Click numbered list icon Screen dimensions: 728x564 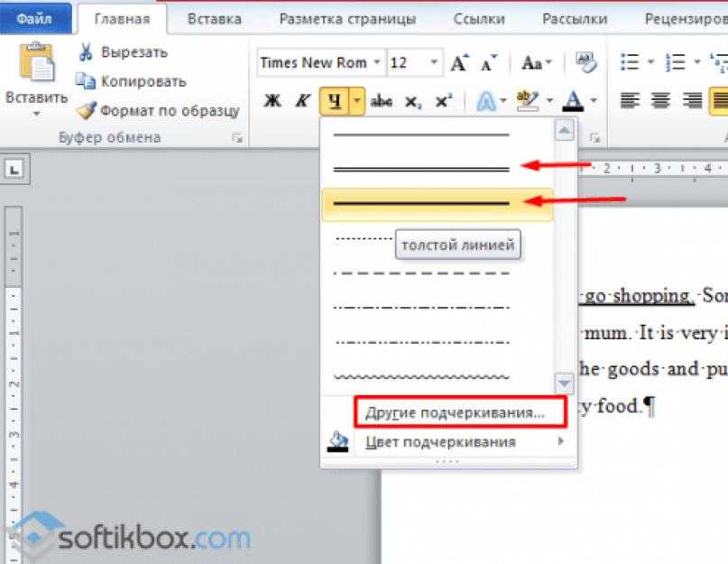point(675,61)
